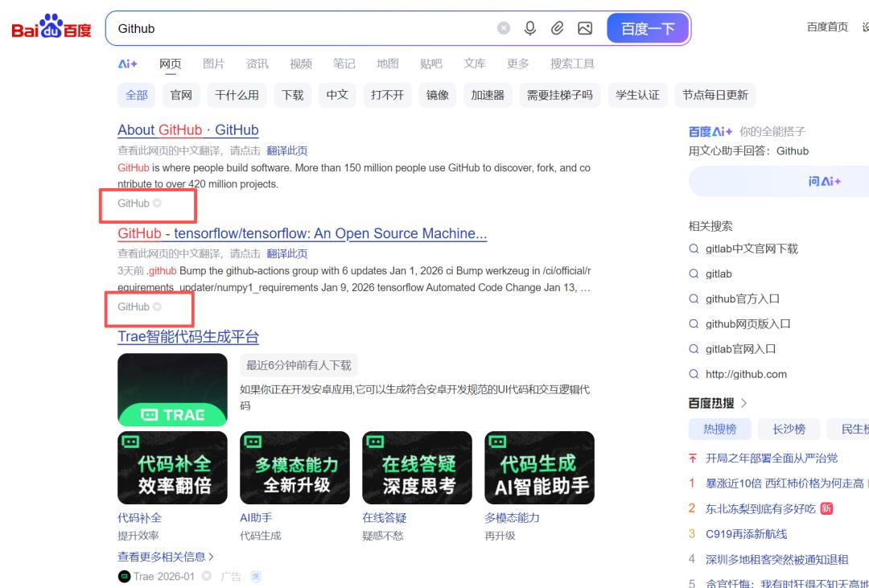Viewport: 869px width, 588px height.
Task: Activate the voice search microphone icon
Action: click(531, 28)
